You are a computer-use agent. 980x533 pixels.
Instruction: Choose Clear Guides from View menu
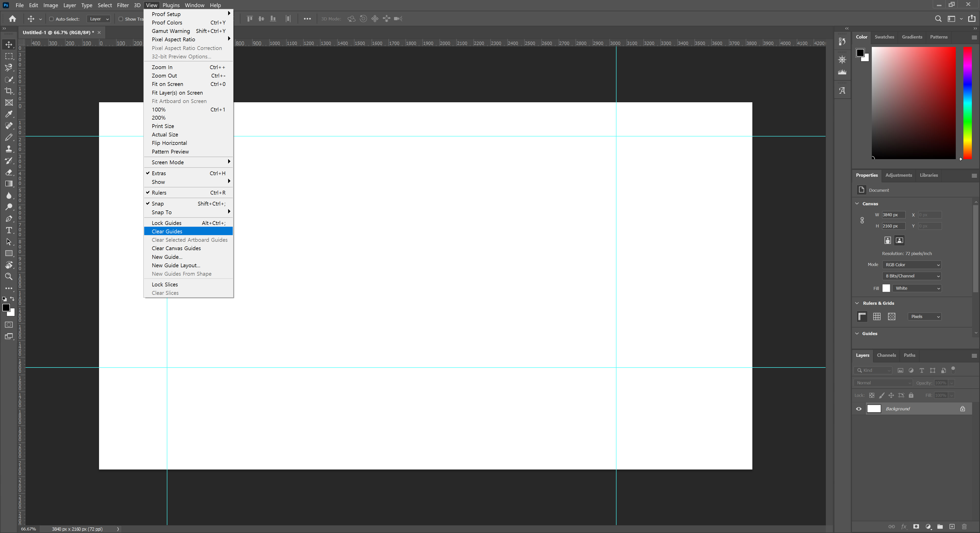click(167, 232)
